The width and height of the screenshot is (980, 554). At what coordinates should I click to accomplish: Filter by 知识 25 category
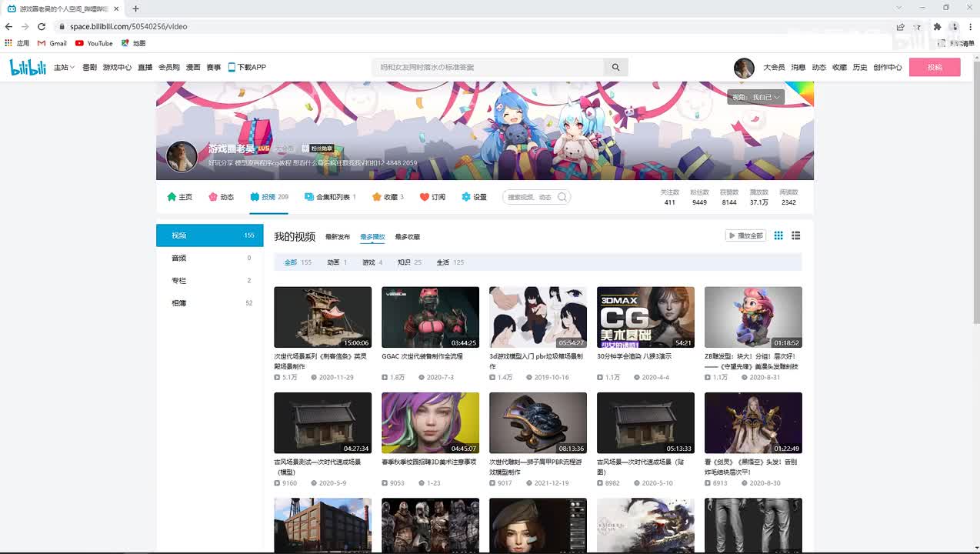tap(409, 262)
